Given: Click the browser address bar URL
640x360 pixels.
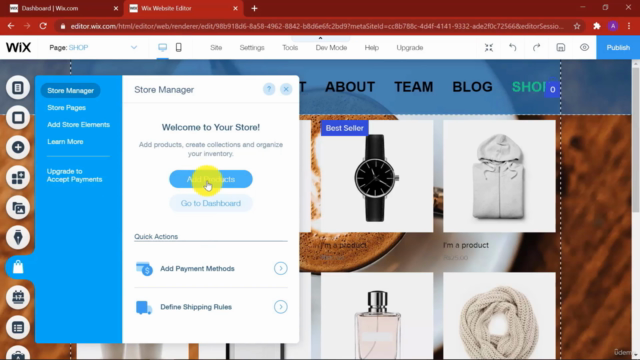Looking at the screenshot, I should point(317,26).
